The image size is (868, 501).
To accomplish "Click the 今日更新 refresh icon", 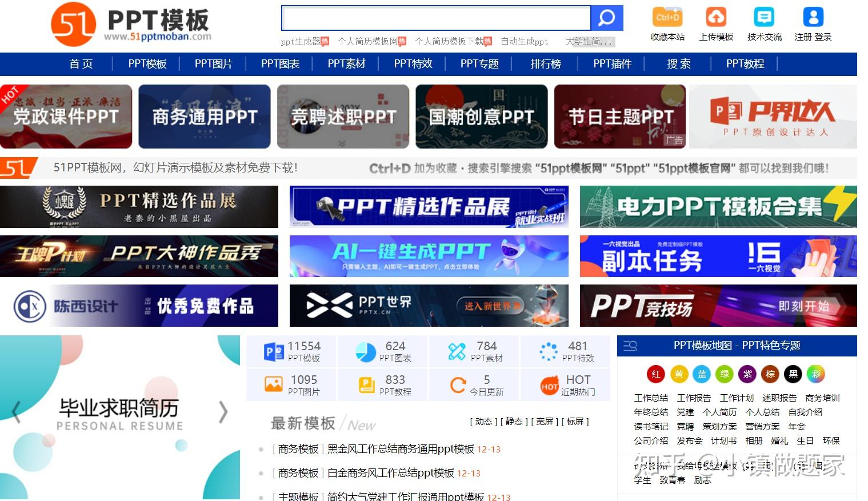I will [x=458, y=385].
